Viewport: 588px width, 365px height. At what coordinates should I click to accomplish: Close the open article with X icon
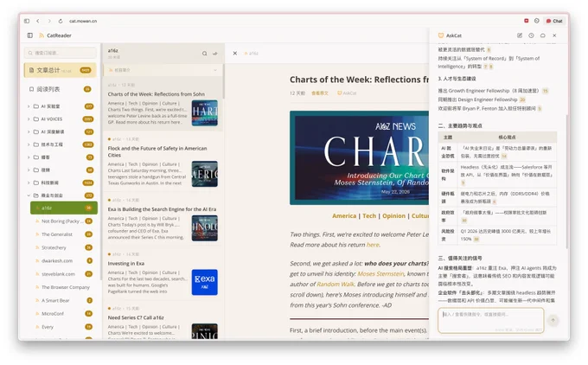click(234, 54)
